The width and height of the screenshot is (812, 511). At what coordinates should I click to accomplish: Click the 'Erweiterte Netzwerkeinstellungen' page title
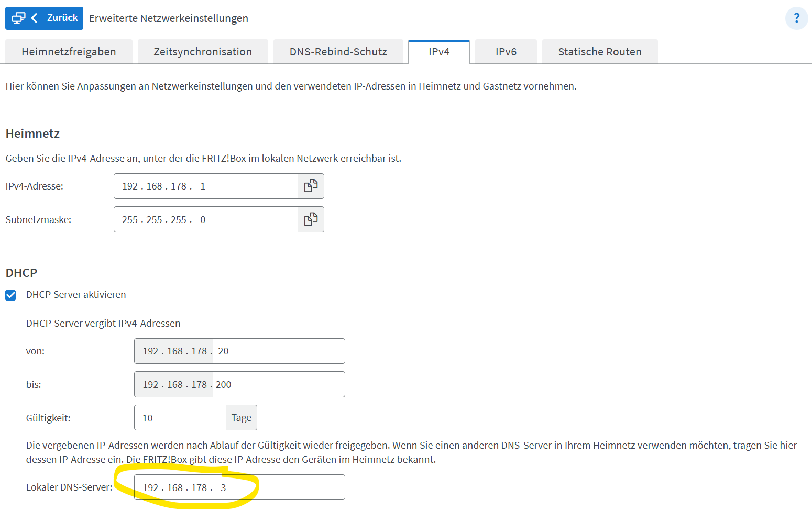pos(169,18)
